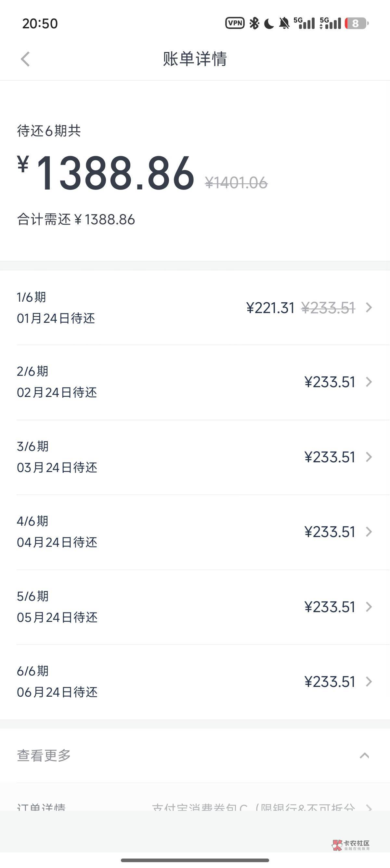390x868 pixels.
Task: Tap the do-not-disturb moon icon
Action: 269,24
